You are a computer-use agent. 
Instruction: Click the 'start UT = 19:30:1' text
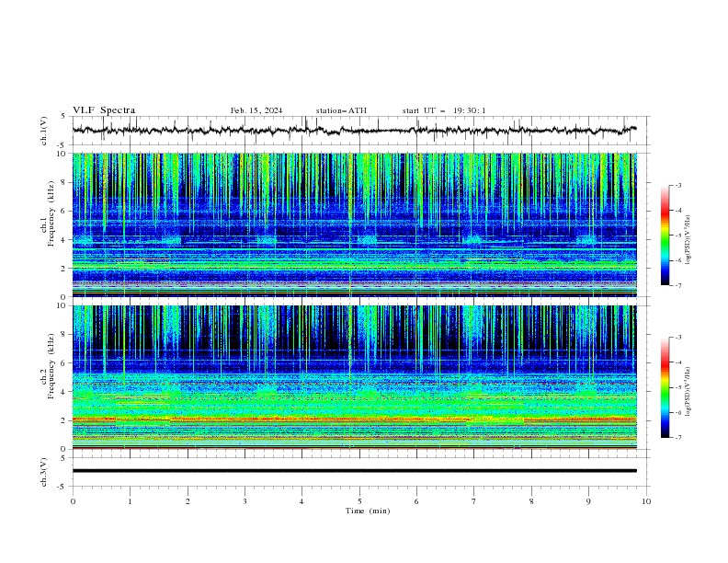pyautogui.click(x=444, y=110)
